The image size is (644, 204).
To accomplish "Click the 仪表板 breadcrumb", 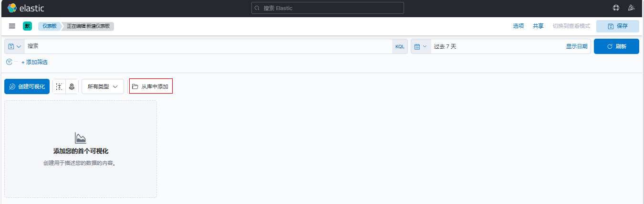I will point(49,26).
